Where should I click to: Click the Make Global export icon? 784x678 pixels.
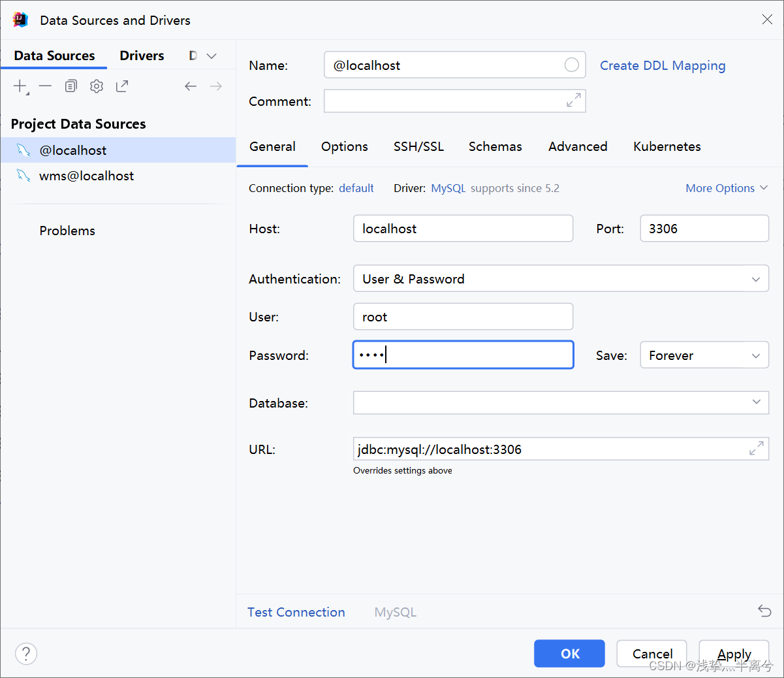pyautogui.click(x=122, y=86)
